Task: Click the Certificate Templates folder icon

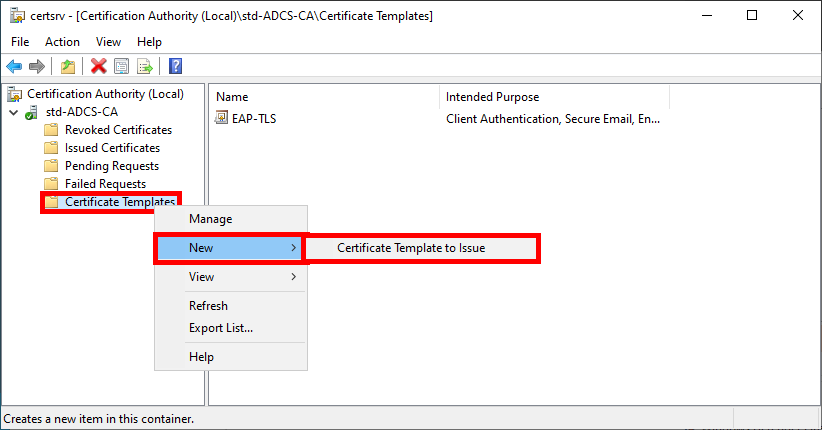Action: pyautogui.click(x=51, y=202)
